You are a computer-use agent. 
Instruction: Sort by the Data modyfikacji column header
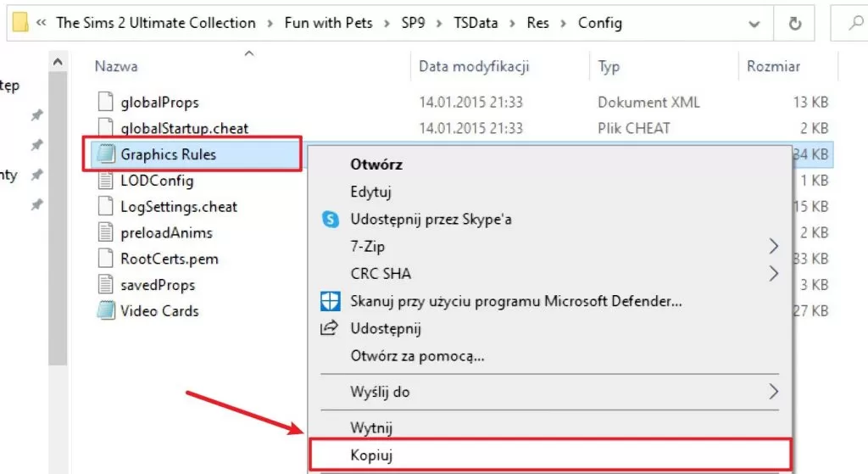474,66
